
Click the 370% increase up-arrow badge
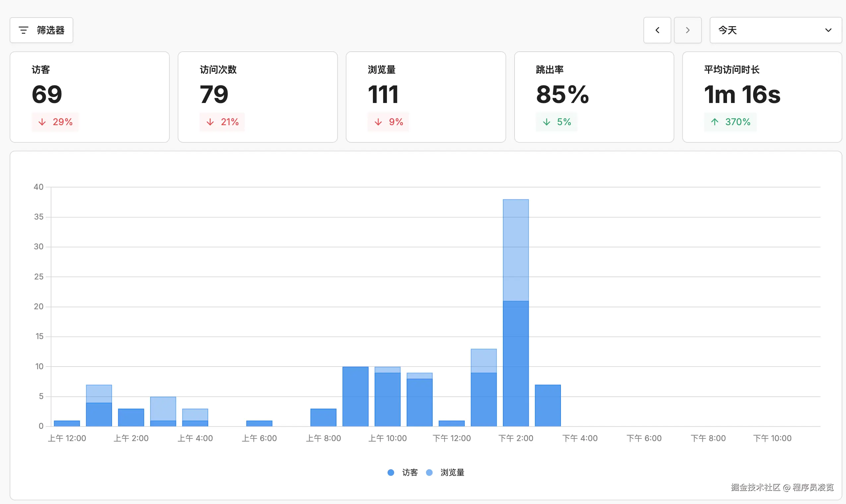pyautogui.click(x=730, y=122)
